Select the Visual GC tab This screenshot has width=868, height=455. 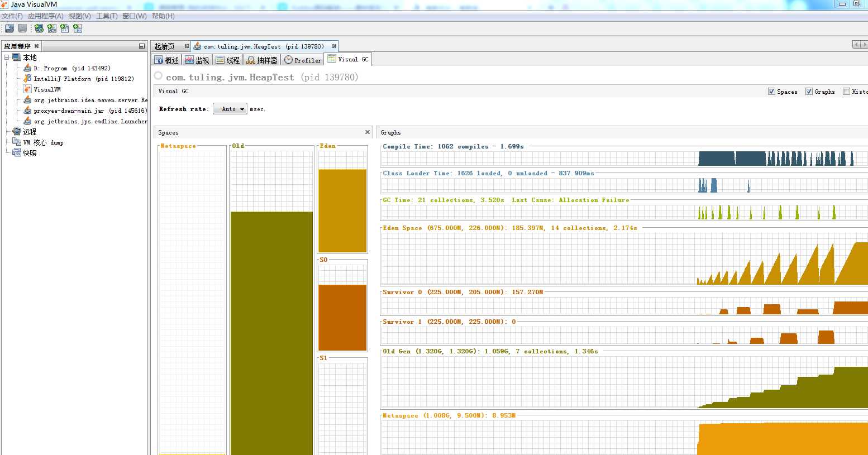348,59
